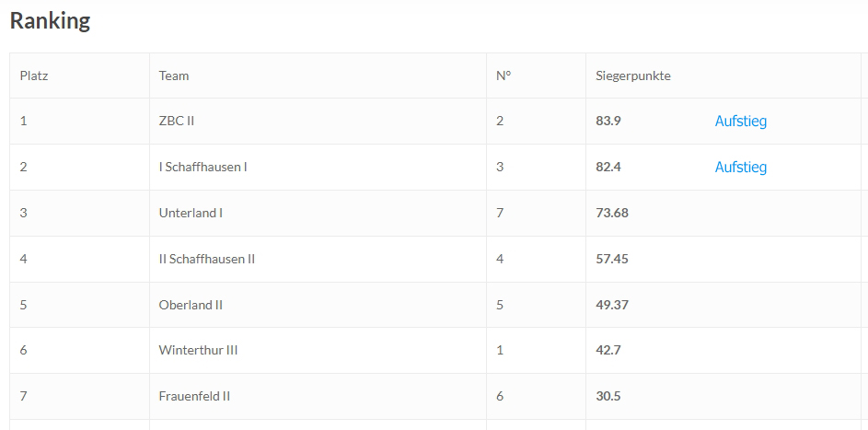
Task: Select the Oberland II team name
Action: (x=191, y=305)
